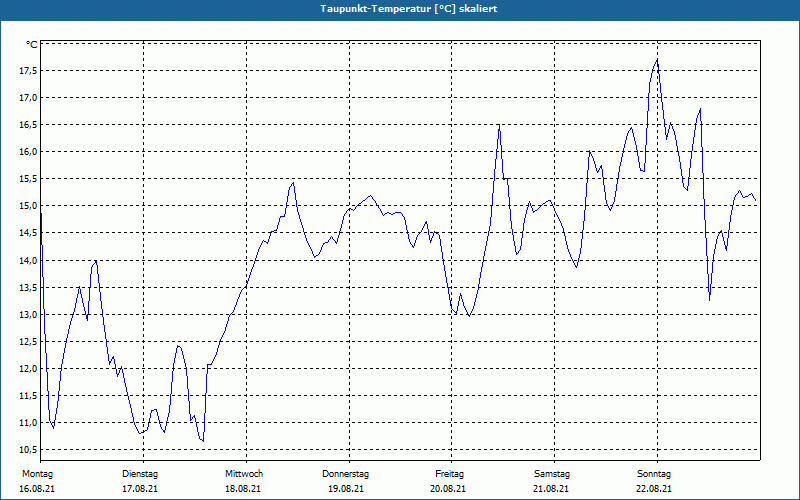Click the Mittwoch day label
Viewport: 800px width, 500px height.
click(244, 474)
